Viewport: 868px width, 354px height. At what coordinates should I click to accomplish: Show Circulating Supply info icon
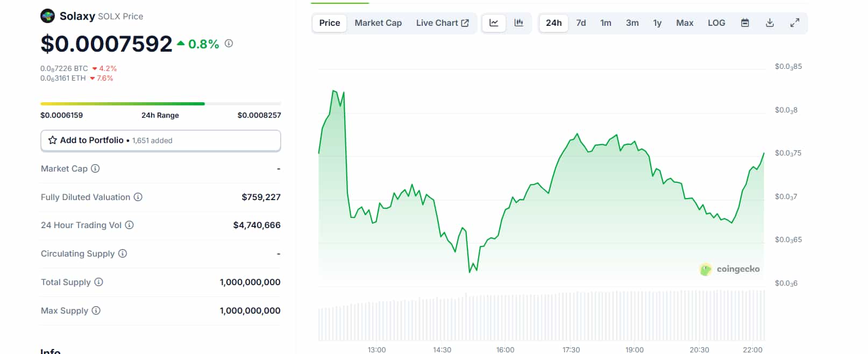(x=123, y=253)
